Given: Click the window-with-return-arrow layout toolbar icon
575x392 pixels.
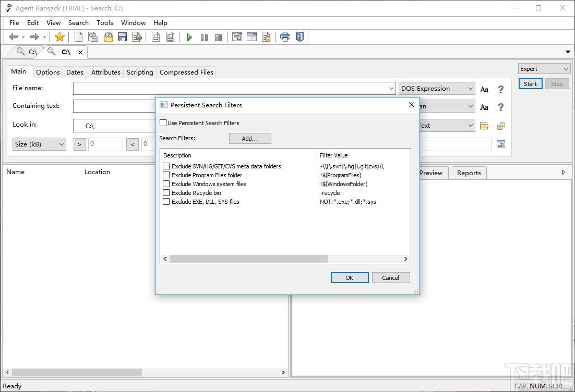Looking at the screenshot, I should [237, 36].
